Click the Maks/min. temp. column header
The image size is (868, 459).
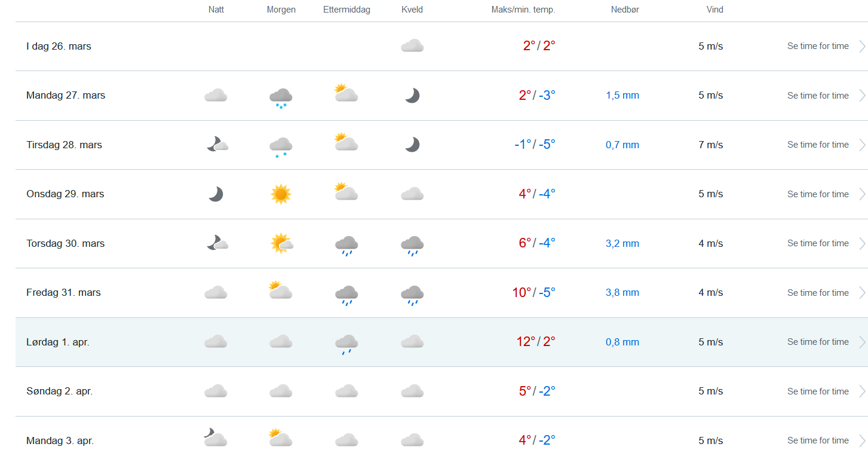(523, 10)
